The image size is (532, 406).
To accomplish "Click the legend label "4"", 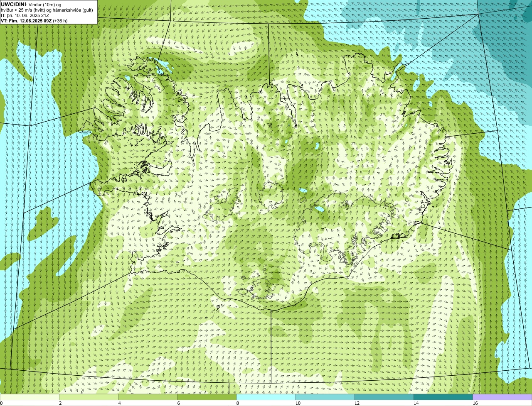I will [x=120, y=403].
